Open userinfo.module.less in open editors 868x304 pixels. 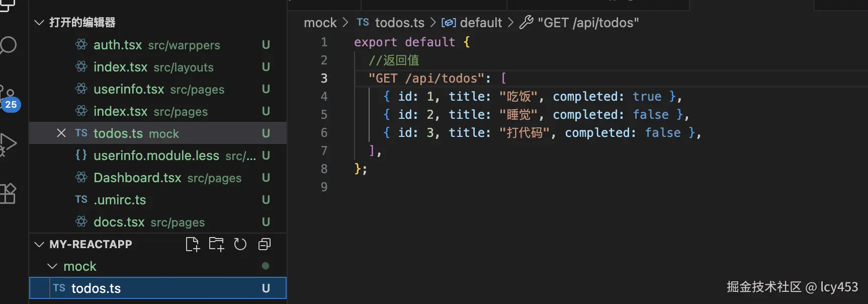pos(158,156)
